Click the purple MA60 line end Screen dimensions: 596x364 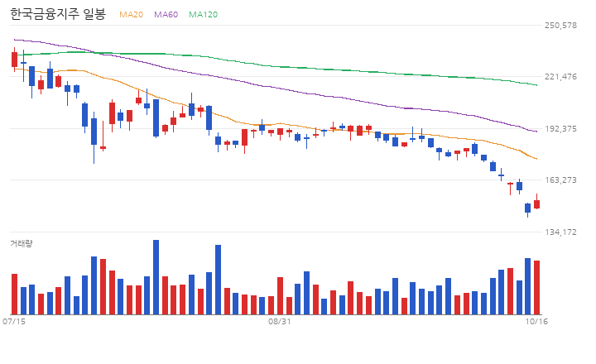[536, 132]
